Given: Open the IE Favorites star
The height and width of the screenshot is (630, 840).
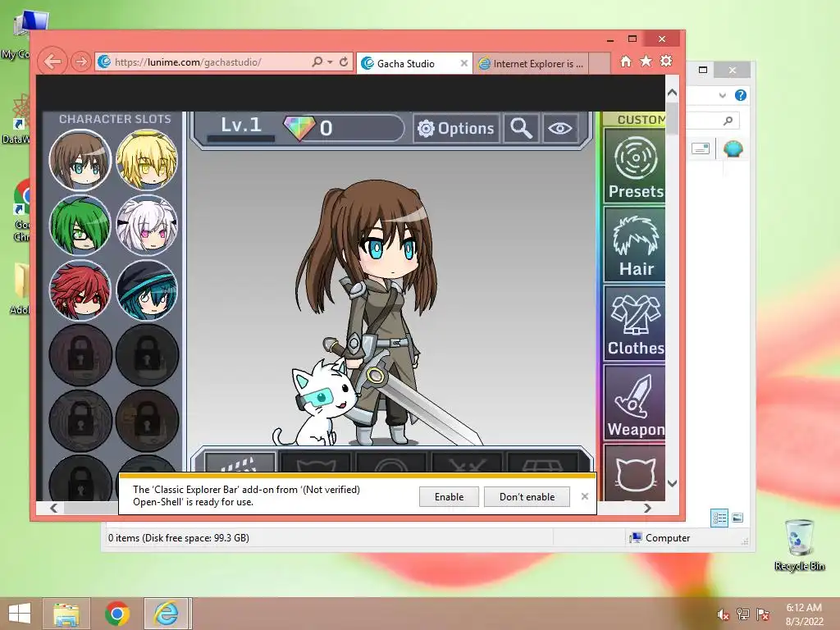Looking at the screenshot, I should click(646, 61).
